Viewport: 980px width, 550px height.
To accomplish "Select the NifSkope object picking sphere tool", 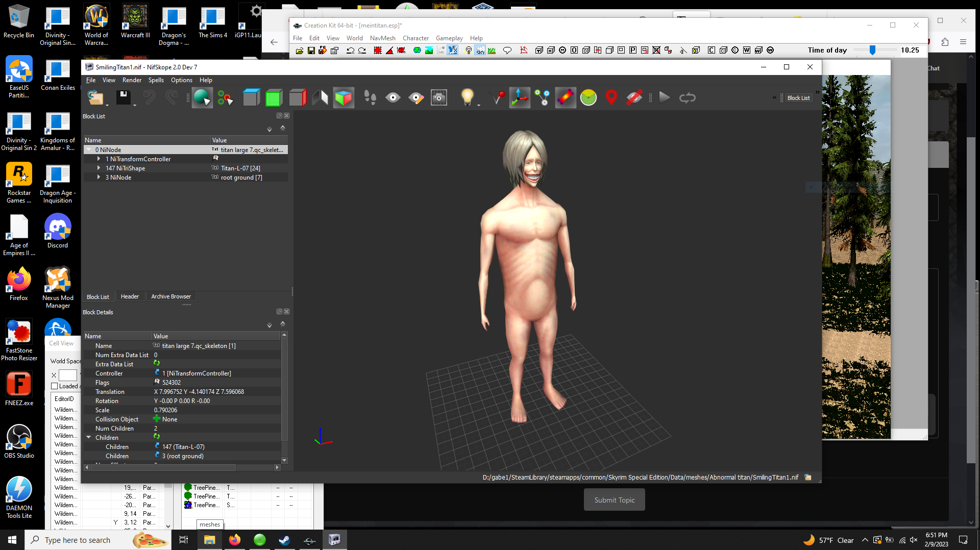I will tap(202, 97).
